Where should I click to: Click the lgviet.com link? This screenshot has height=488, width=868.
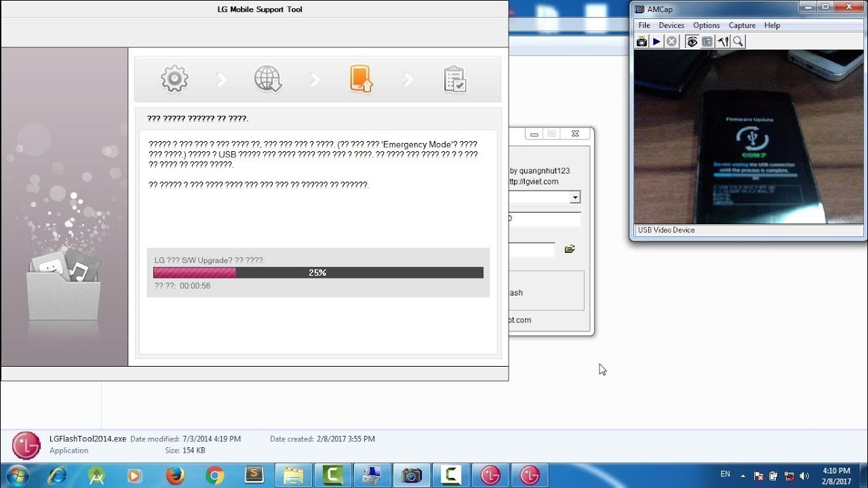pyautogui.click(x=534, y=182)
